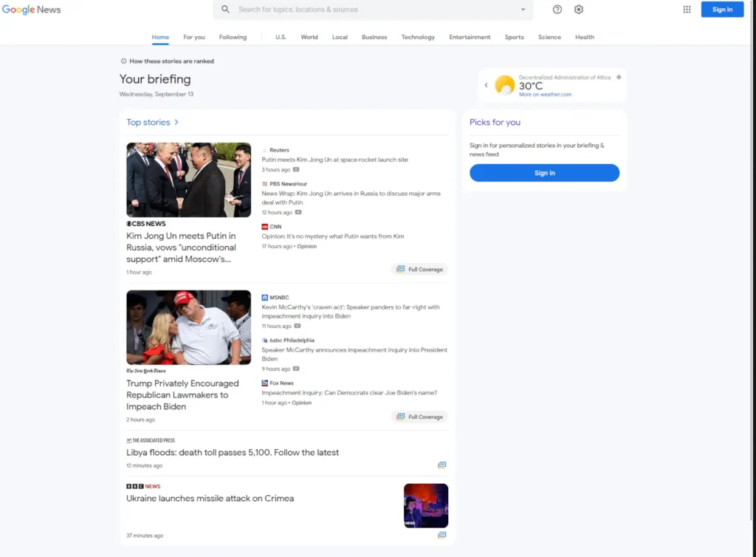756x557 pixels.
Task: Open CNN opinion on what Putin wants
Action: (333, 236)
